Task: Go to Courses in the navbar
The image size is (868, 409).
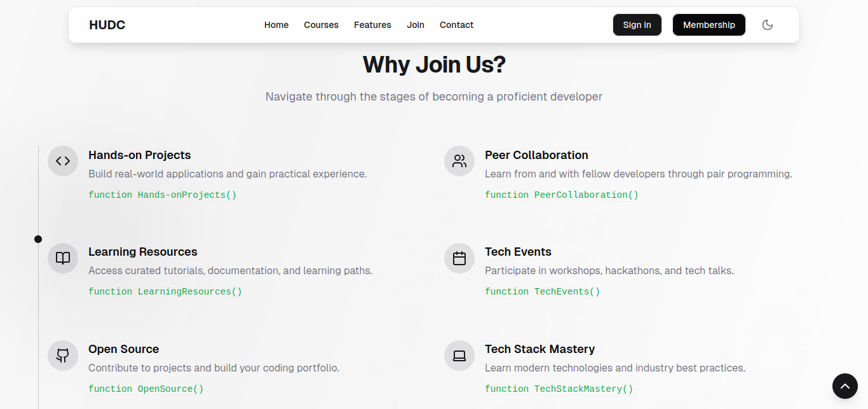Action: pos(321,25)
